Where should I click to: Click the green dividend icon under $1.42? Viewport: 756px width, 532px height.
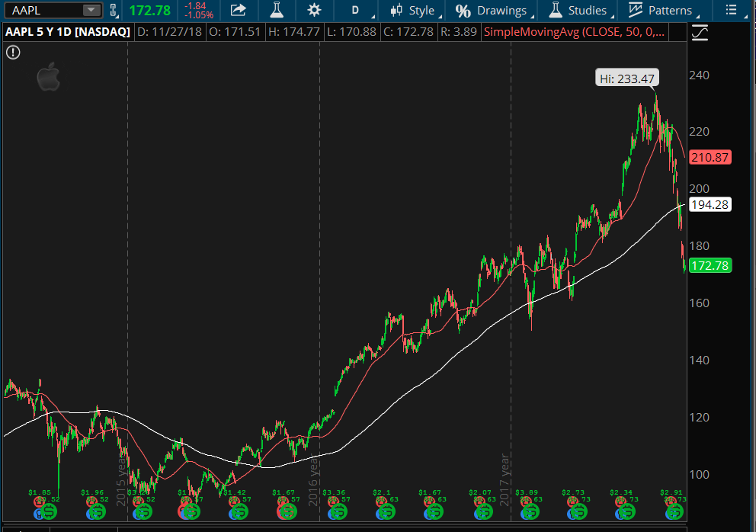click(239, 511)
